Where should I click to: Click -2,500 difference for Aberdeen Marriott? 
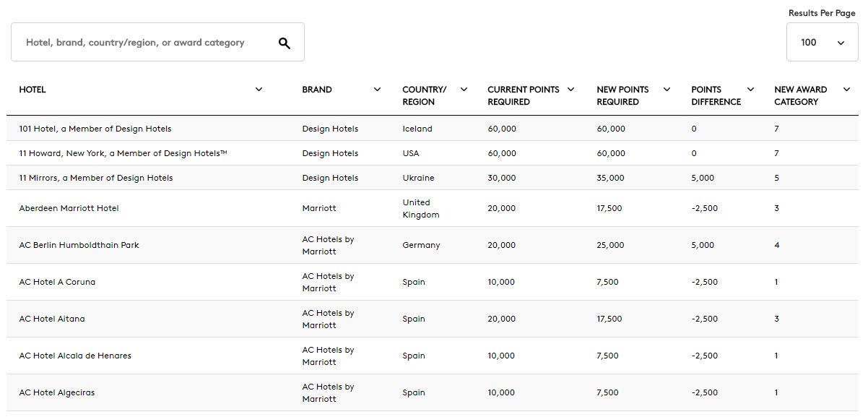705,208
